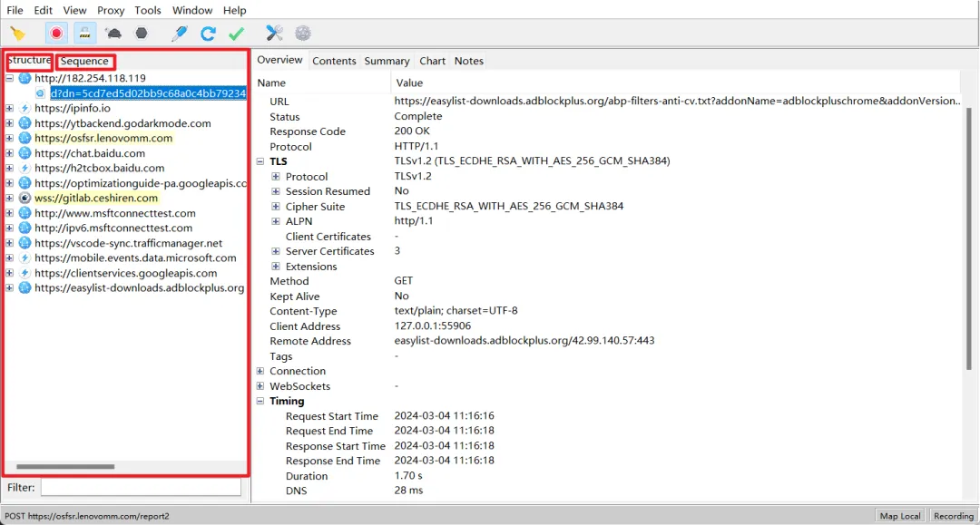Click the globe icon beside chat.baidu.com
980x525 pixels.
pyautogui.click(x=24, y=153)
